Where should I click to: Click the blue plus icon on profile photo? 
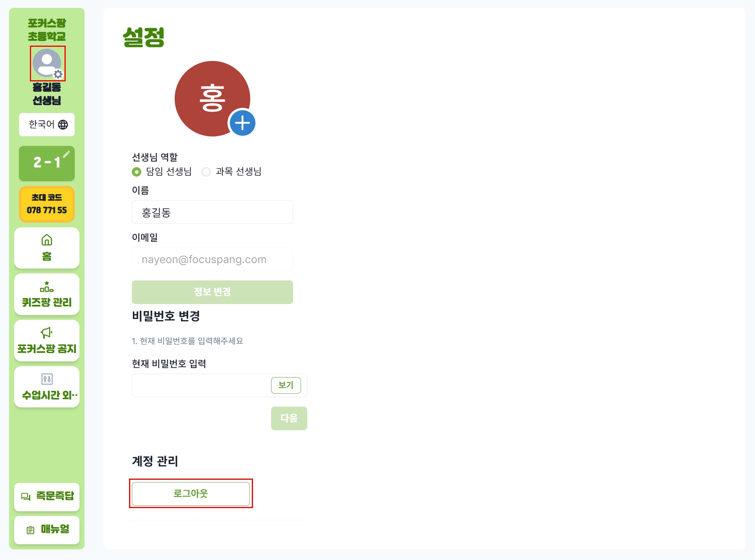point(242,123)
